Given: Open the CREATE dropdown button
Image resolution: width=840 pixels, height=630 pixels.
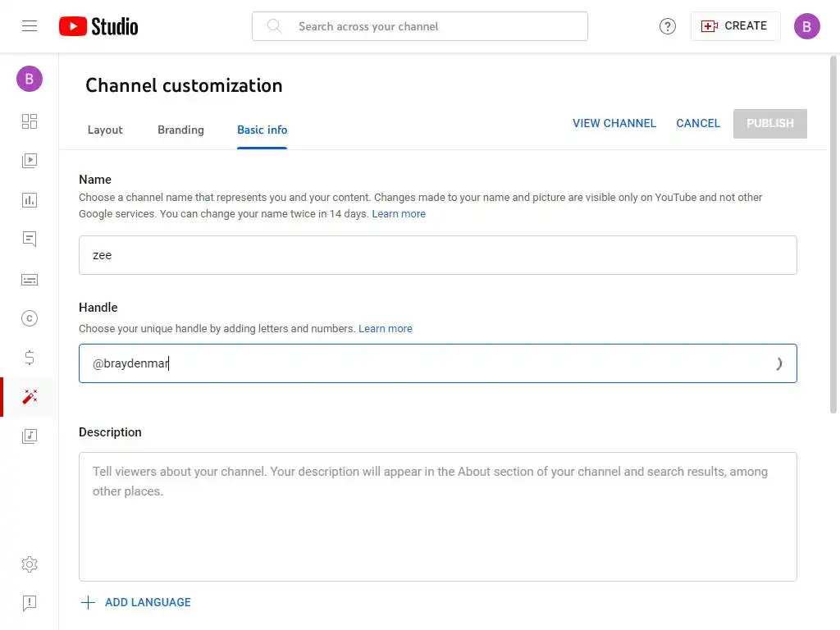Looking at the screenshot, I should (735, 26).
